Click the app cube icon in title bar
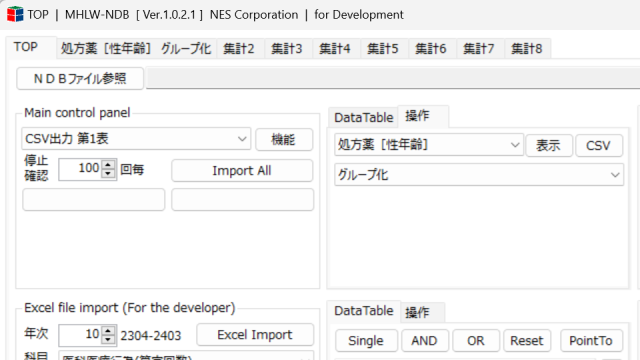Image resolution: width=640 pixels, height=360 pixels. click(x=15, y=14)
